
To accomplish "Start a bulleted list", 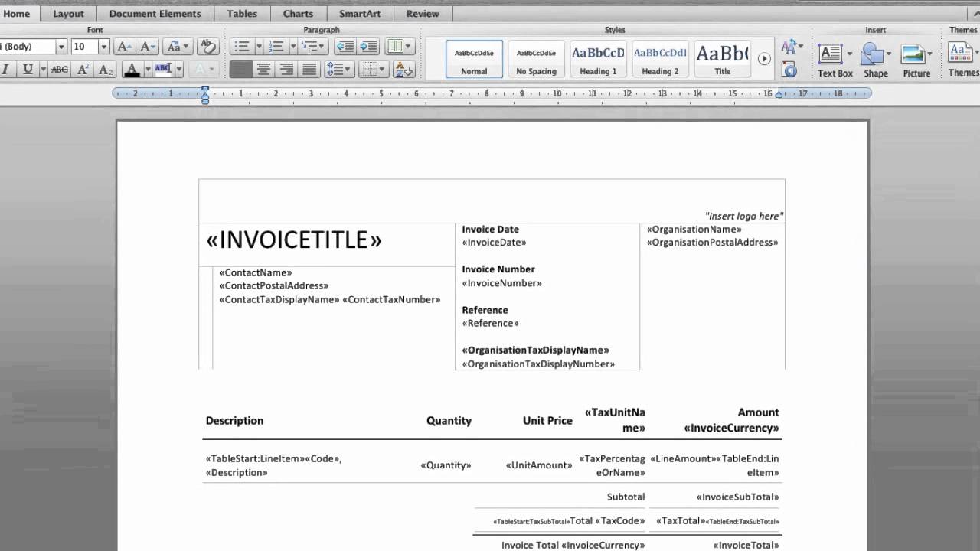I will pos(242,47).
